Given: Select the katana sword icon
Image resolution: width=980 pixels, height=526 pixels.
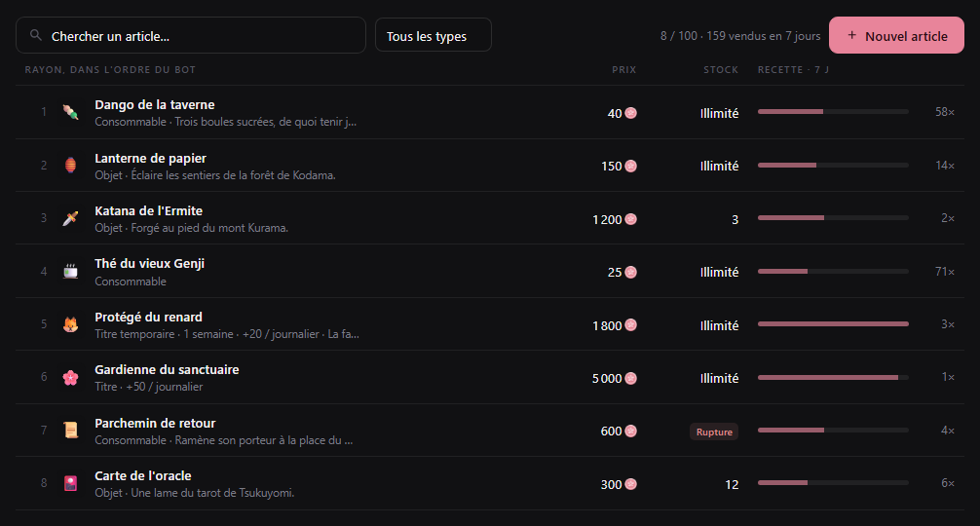Looking at the screenshot, I should [70, 218].
